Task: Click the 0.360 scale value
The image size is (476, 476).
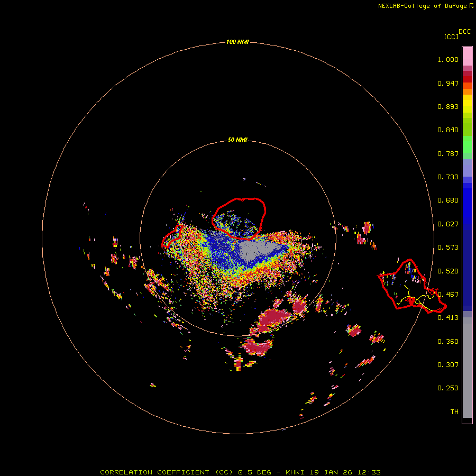Action: (448, 342)
